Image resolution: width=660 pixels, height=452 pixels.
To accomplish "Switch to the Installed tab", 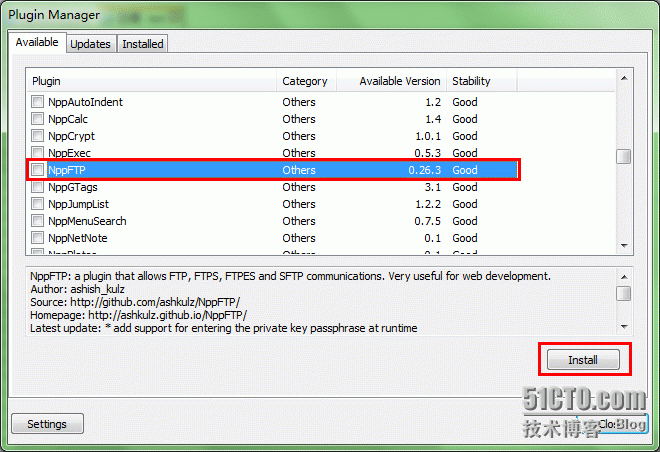I will tap(143, 44).
